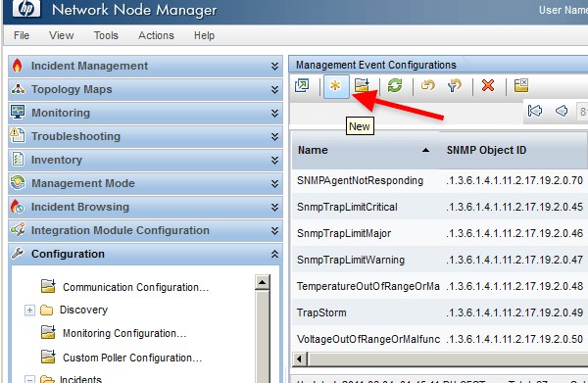
Task: Expand the Discovery folder plus box
Action: (x=29, y=311)
